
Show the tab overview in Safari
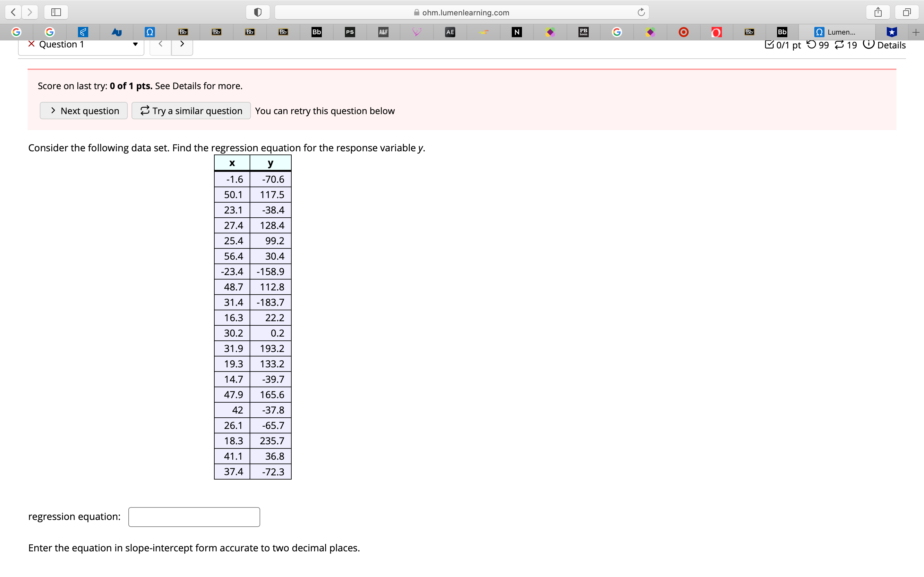point(906,12)
